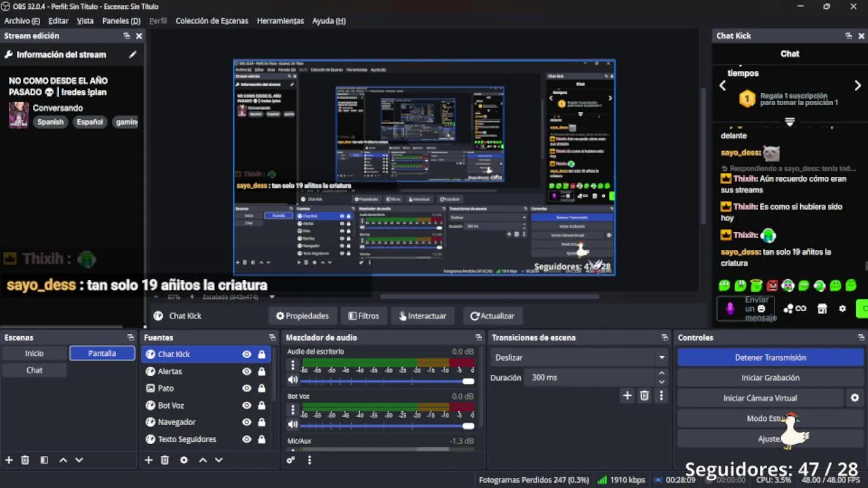The height and width of the screenshot is (488, 868).
Task: Click the Interactuar button
Action: [422, 316]
